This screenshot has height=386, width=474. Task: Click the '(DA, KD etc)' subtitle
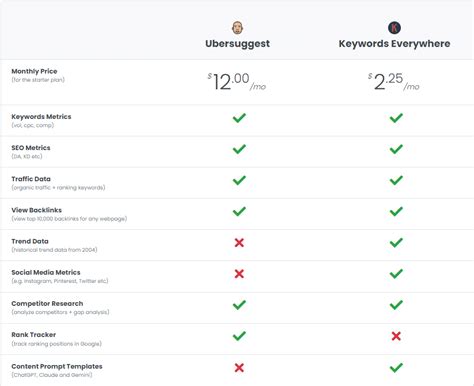[27, 156]
